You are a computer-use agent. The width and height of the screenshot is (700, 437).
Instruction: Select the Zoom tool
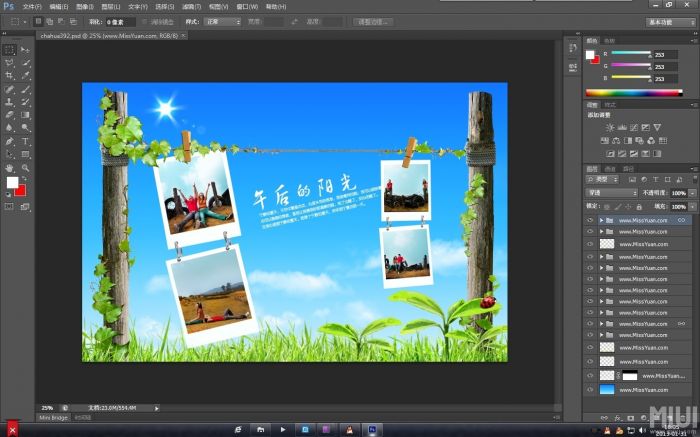coord(25,168)
